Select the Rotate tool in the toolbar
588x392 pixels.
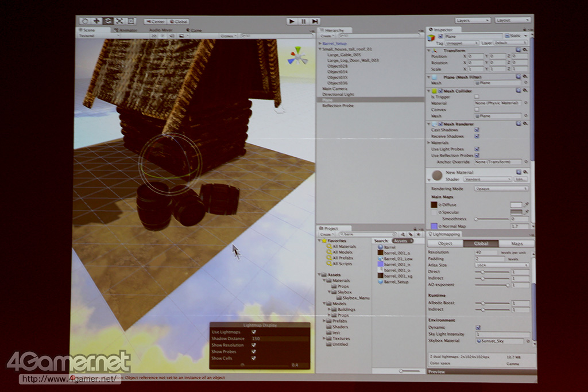click(x=108, y=21)
